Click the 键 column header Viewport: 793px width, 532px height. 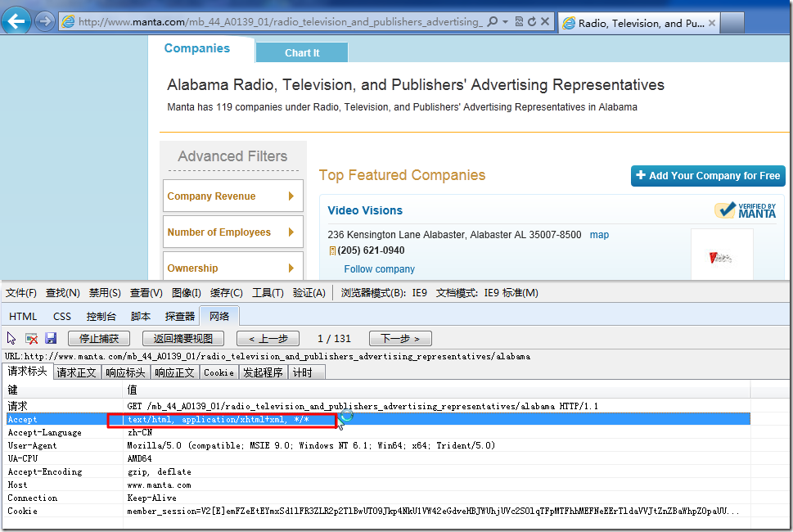[63, 390]
